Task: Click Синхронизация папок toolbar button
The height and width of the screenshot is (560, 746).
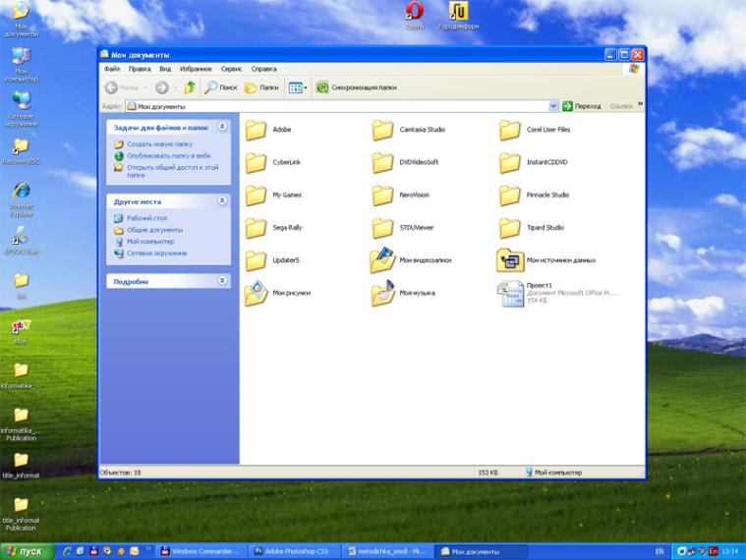Action: click(357, 87)
